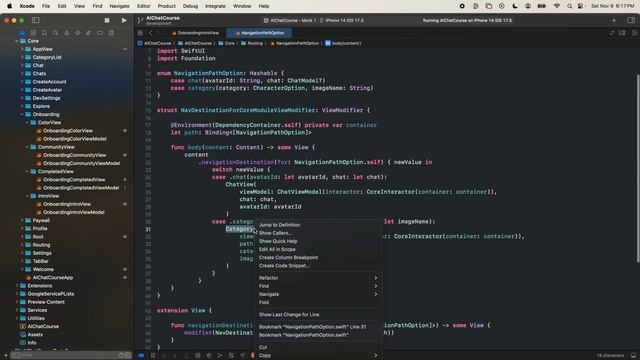Screen dimensions: 640x360
Task: Expand the AppView folder
Action: (22, 49)
